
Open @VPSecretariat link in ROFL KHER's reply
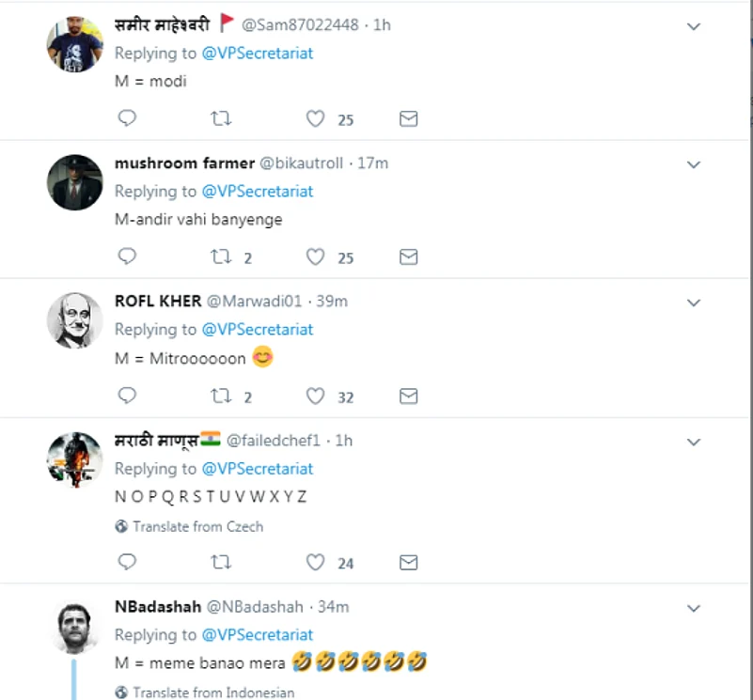[257, 329]
